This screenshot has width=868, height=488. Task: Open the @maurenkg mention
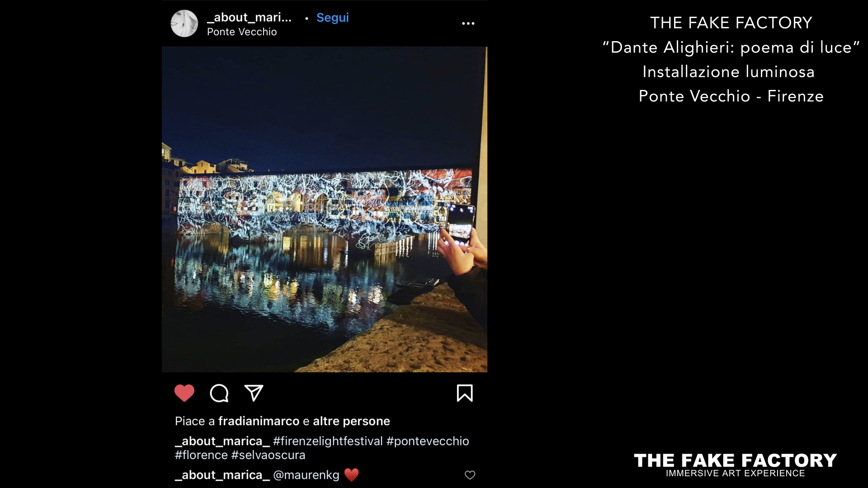tap(306, 475)
